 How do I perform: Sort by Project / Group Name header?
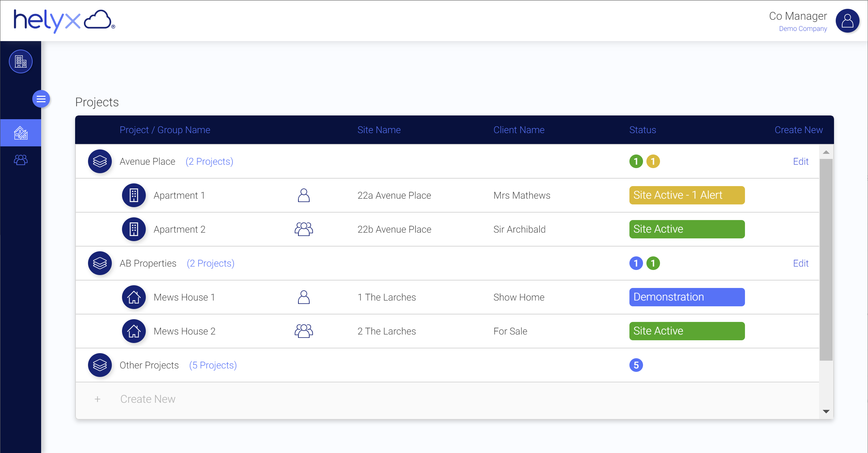click(x=165, y=130)
